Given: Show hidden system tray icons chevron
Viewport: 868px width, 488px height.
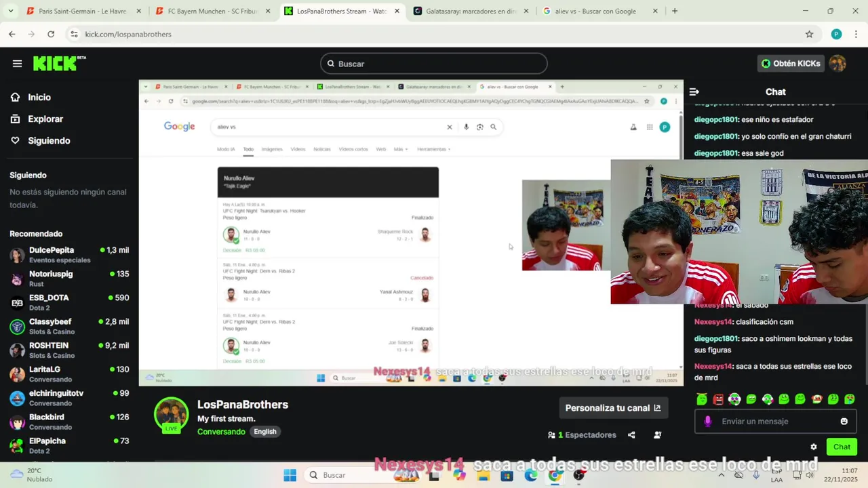Looking at the screenshot, I should pyautogui.click(x=721, y=475).
